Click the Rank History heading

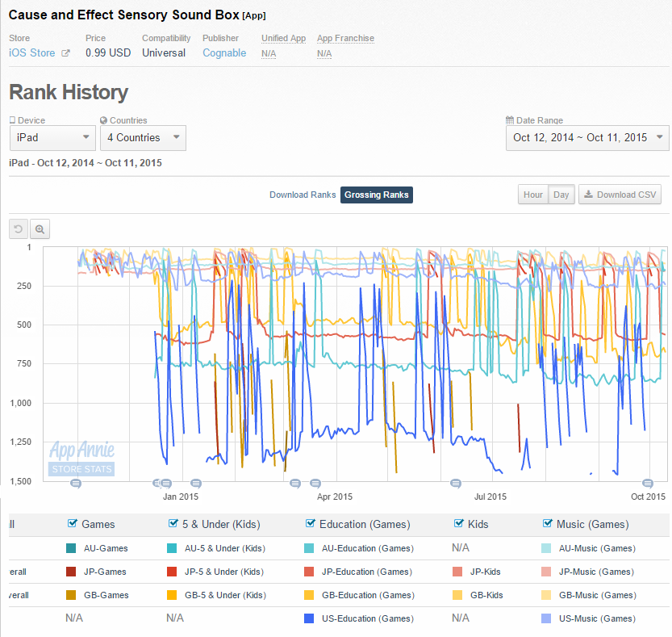tap(69, 92)
